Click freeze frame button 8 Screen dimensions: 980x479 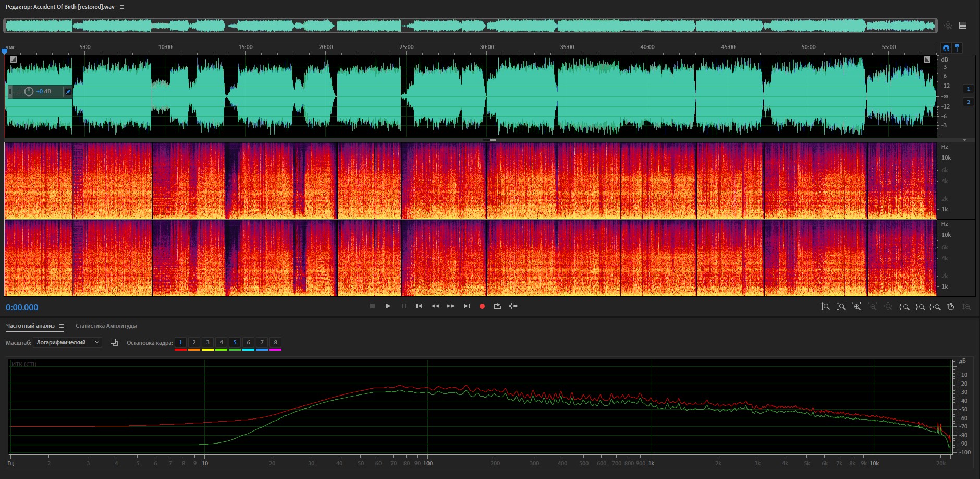[275, 343]
